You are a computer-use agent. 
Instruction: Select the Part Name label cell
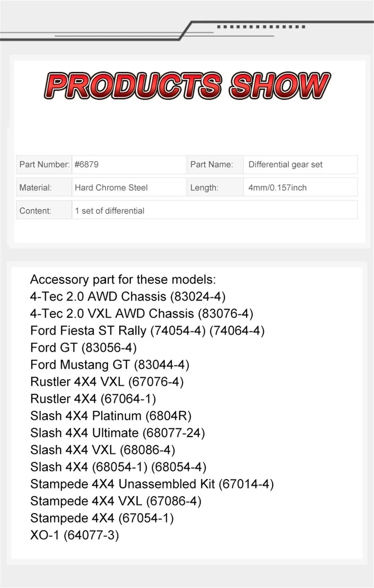pos(215,165)
